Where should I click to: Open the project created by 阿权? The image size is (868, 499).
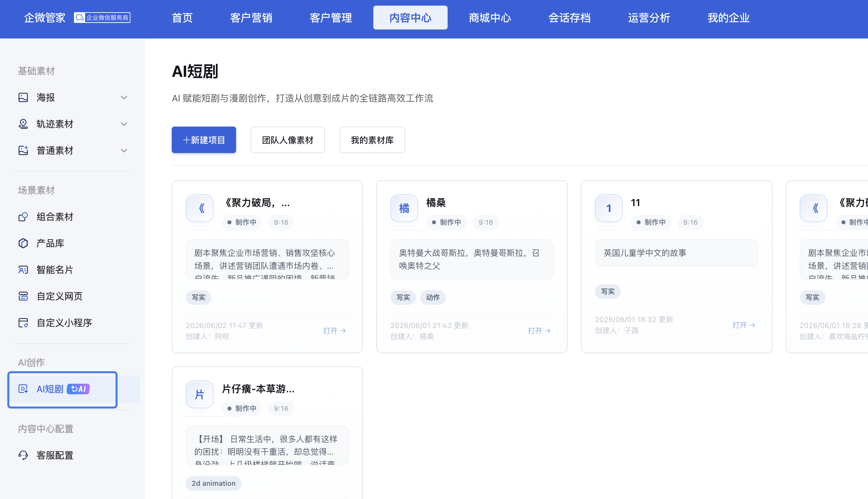[x=335, y=331]
